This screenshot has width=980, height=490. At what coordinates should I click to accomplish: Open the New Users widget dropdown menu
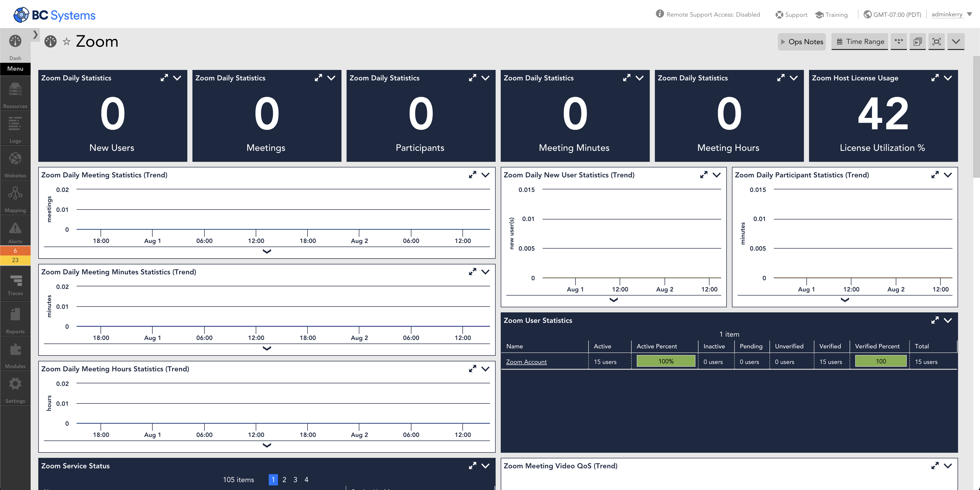coord(177,78)
